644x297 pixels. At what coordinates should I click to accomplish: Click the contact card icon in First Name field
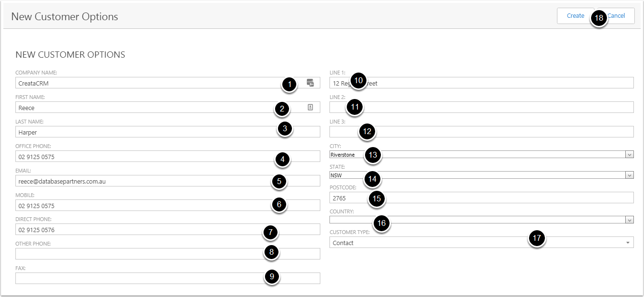click(310, 107)
